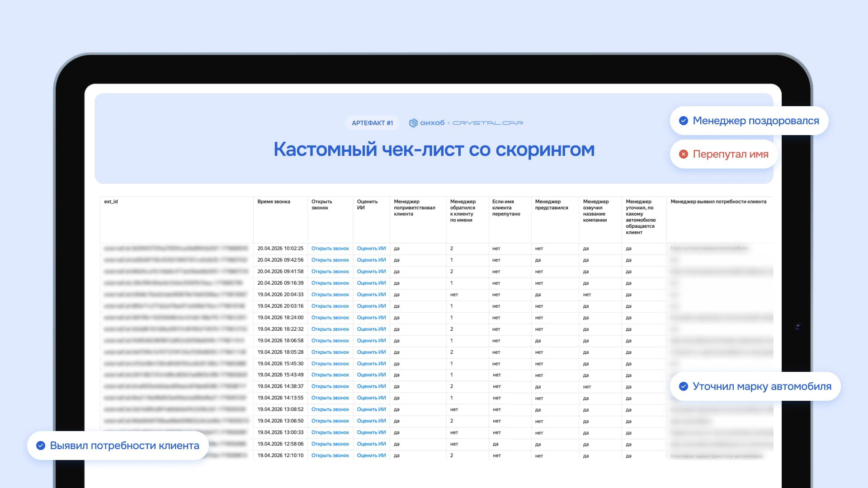868x488 pixels.
Task: Click 'Оценить ИИ' for the 20.04.2026 10:02:25 call
Action: 371,249
